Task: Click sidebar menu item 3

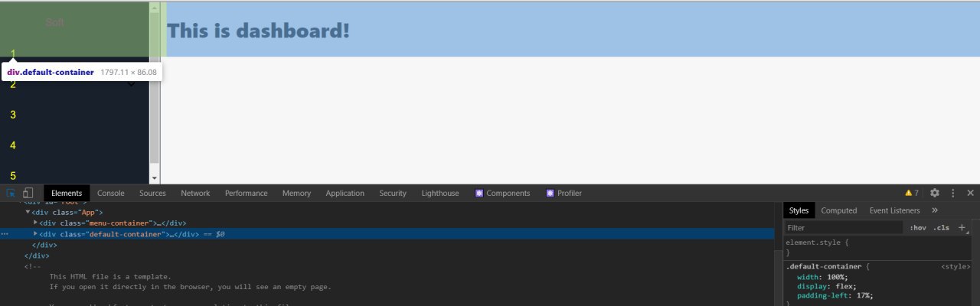Action: coord(13,115)
